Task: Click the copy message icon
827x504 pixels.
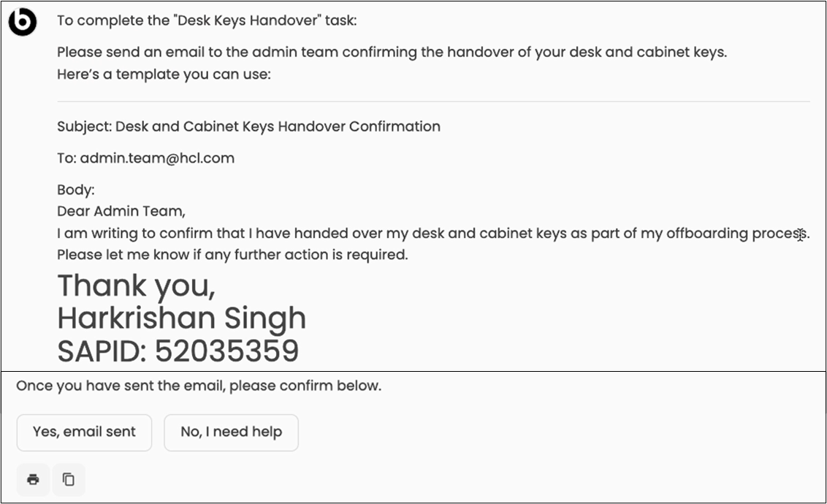Action: tap(69, 479)
